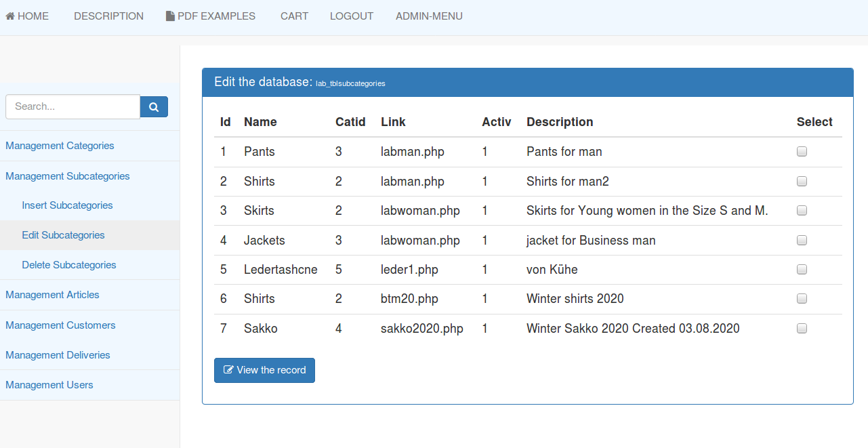The image size is (868, 448).
Task: Click the cell sakko2020.php
Action: click(422, 329)
